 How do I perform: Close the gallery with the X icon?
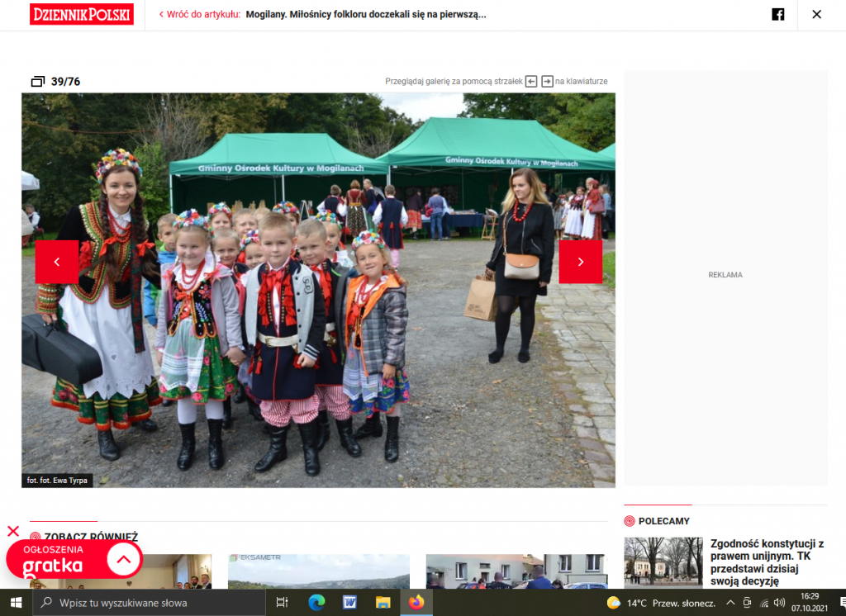click(x=816, y=14)
